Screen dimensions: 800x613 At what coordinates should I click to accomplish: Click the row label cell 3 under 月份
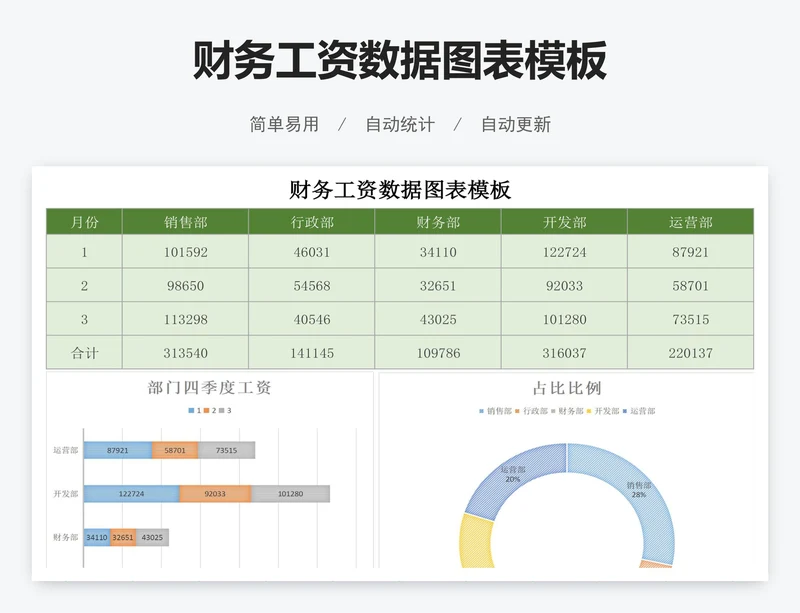pos(84,319)
